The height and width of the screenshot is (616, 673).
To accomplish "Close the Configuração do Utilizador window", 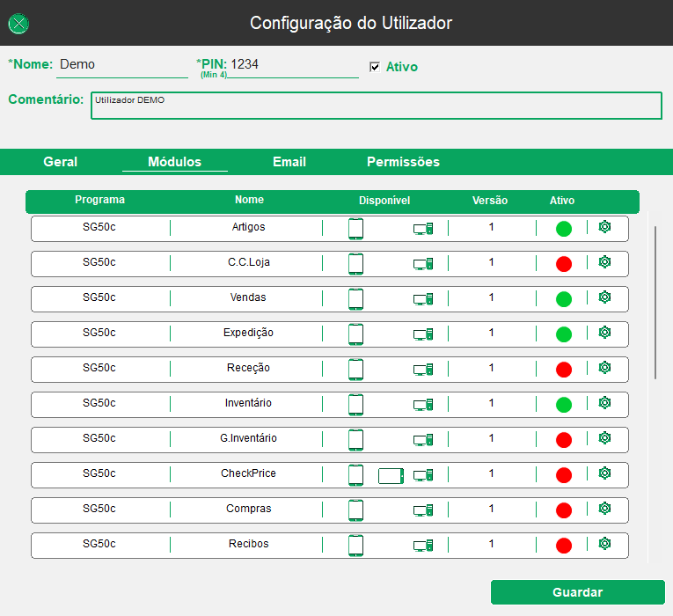I will tap(18, 24).
